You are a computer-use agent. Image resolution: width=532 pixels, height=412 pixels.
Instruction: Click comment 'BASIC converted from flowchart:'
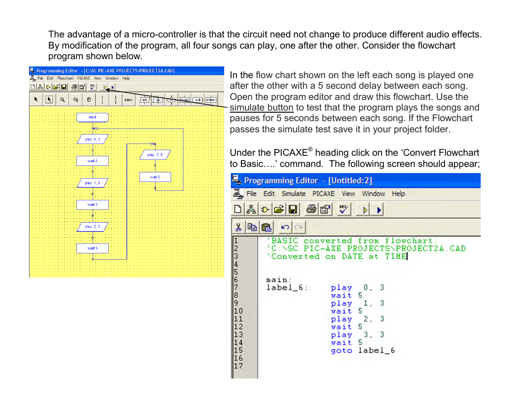coord(352,241)
